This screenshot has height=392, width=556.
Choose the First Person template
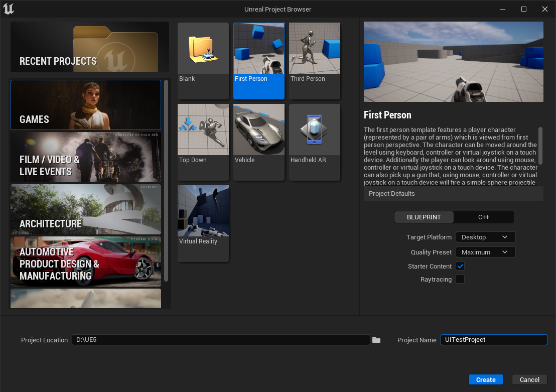click(x=259, y=61)
